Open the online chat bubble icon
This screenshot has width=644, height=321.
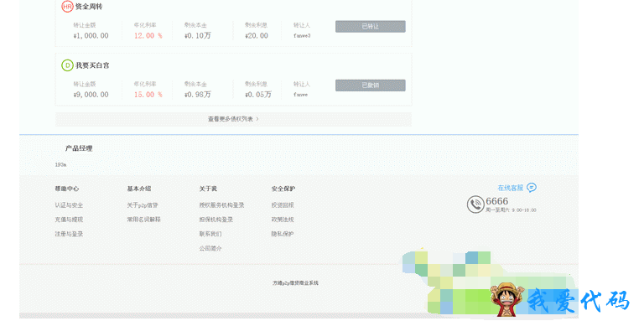[532, 188]
